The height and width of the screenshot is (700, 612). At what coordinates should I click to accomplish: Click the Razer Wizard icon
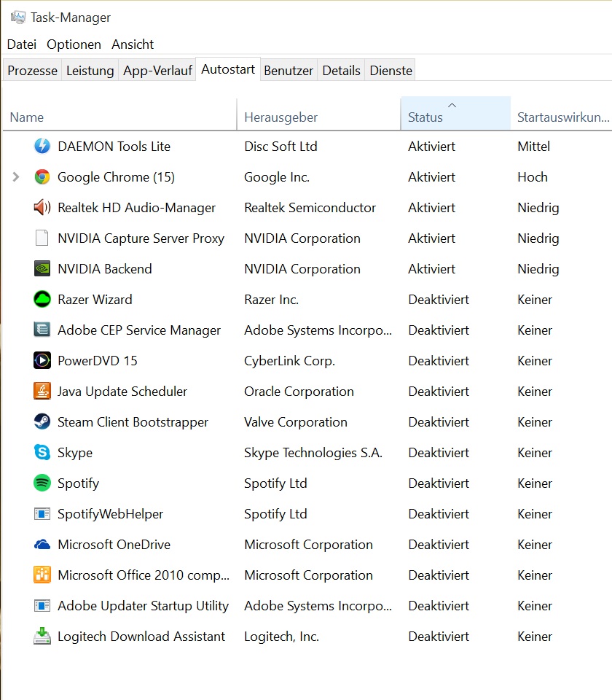[42, 299]
